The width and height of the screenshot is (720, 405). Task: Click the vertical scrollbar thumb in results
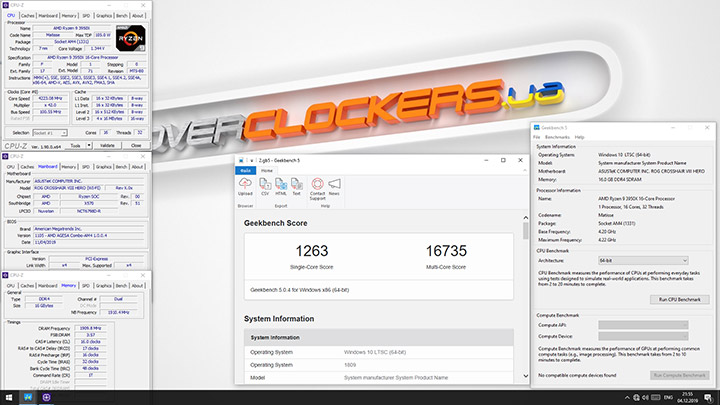pyautogui.click(x=526, y=231)
